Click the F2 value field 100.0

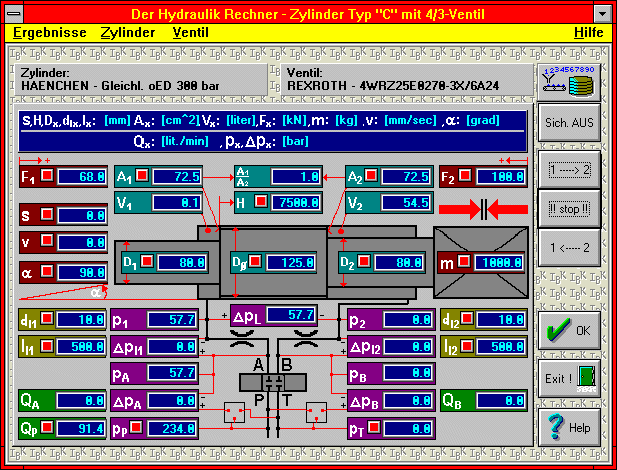501,176
